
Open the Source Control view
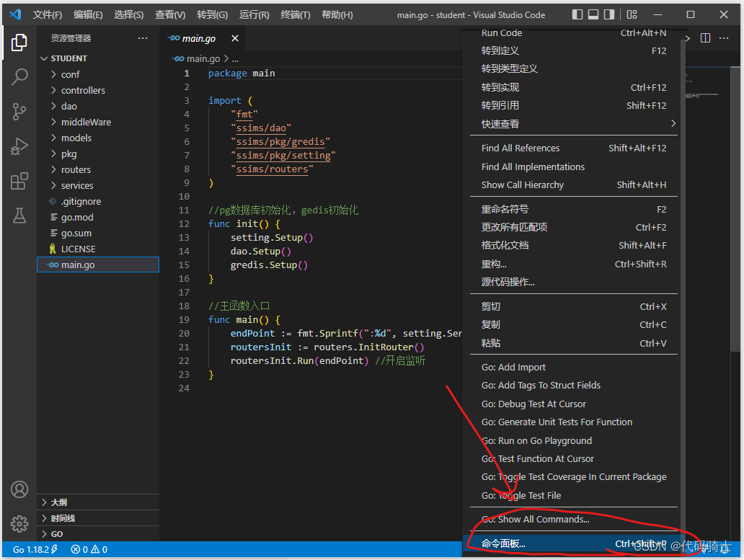(19, 112)
